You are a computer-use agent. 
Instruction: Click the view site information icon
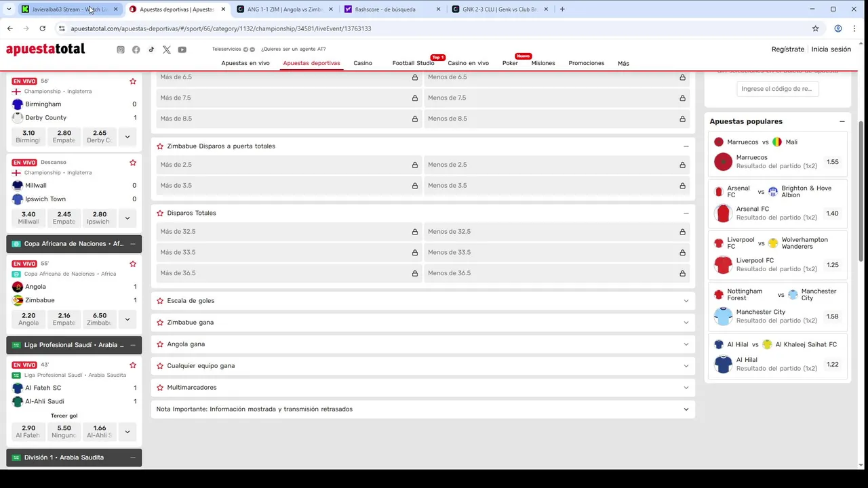(61, 28)
